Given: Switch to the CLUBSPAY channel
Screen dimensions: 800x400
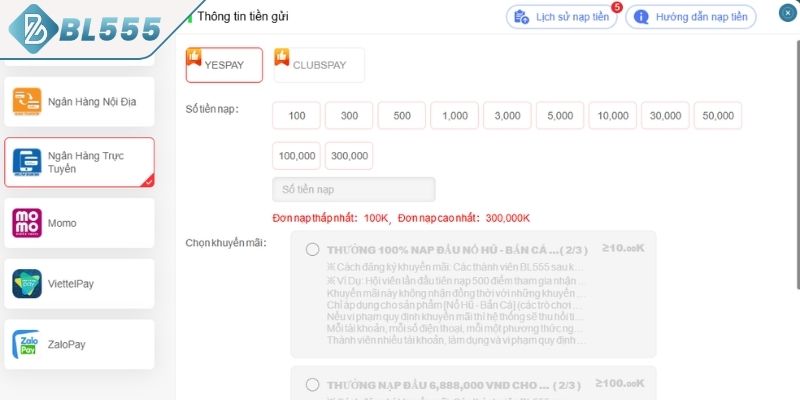Looking at the screenshot, I should [319, 65].
